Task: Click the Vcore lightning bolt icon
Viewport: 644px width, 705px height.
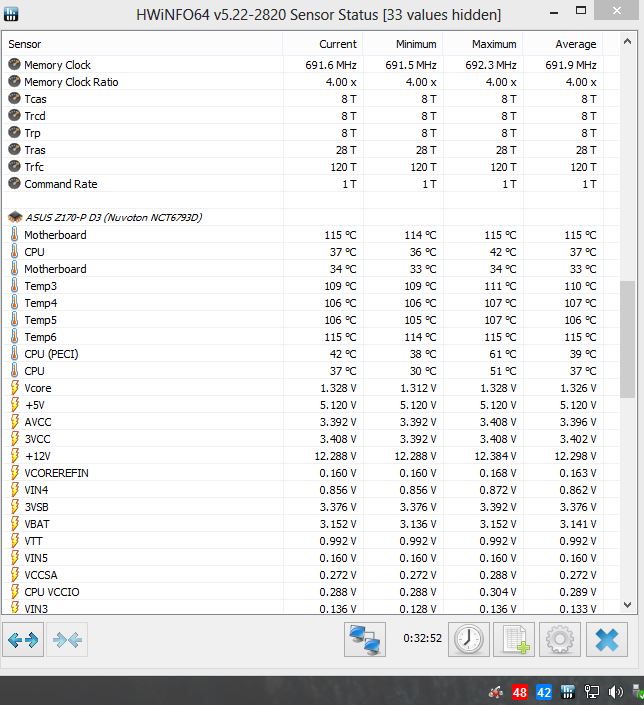Action: coord(14,388)
